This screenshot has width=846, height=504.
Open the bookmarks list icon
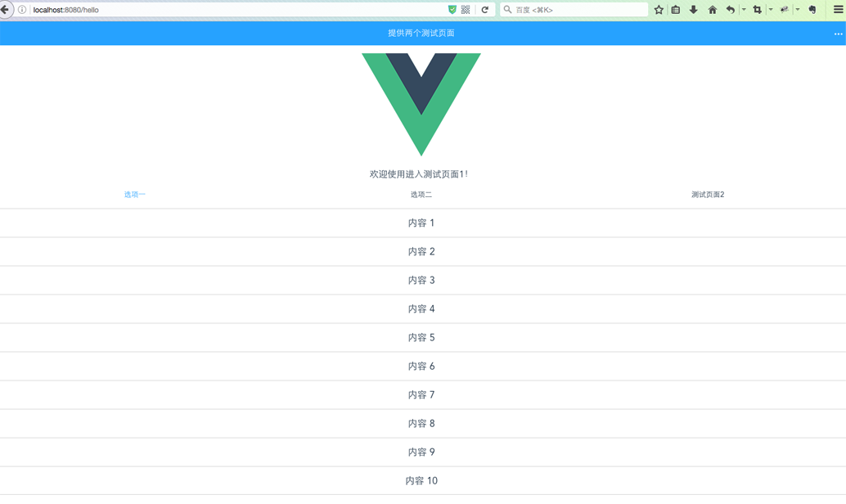[x=676, y=10]
